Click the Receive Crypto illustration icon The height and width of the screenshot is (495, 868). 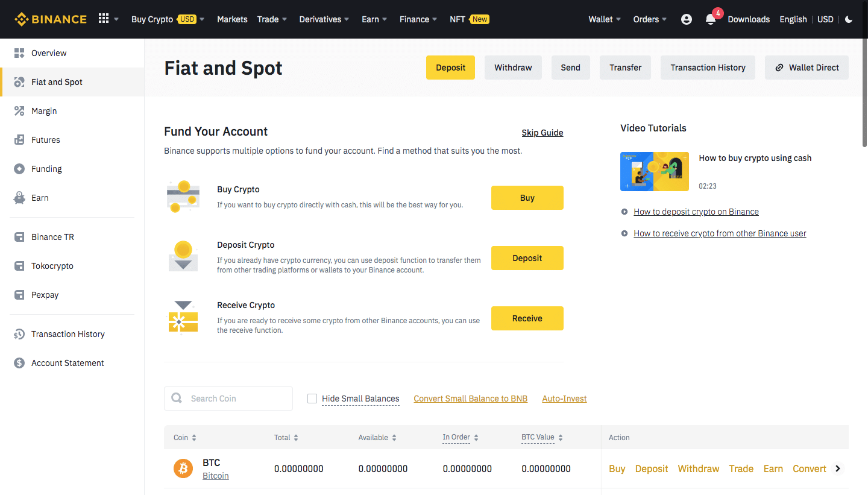(183, 317)
